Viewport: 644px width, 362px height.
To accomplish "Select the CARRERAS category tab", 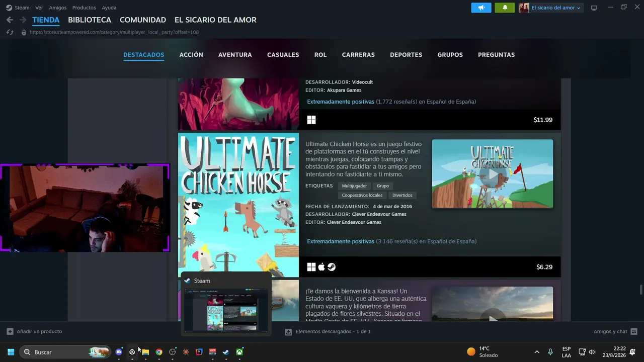I will coord(358,55).
